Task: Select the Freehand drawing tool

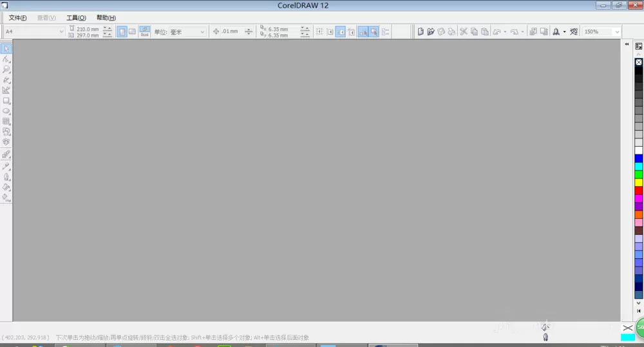Action: click(6, 80)
